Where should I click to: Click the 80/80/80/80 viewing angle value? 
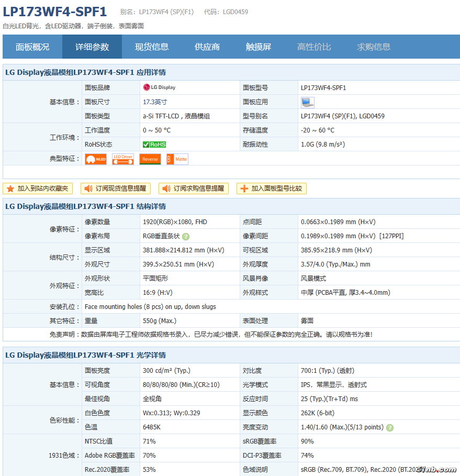coord(181,385)
